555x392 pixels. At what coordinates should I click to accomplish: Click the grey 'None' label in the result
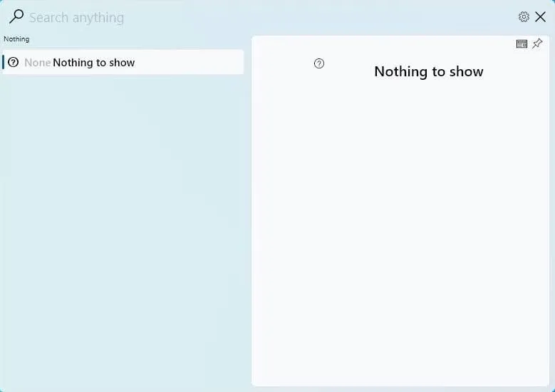point(37,63)
